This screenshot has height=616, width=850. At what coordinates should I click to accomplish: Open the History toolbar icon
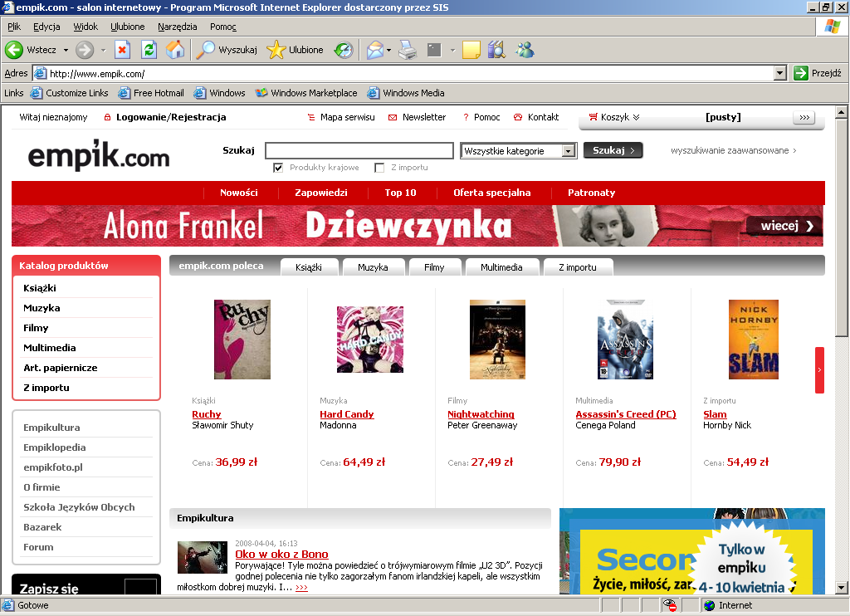343,50
